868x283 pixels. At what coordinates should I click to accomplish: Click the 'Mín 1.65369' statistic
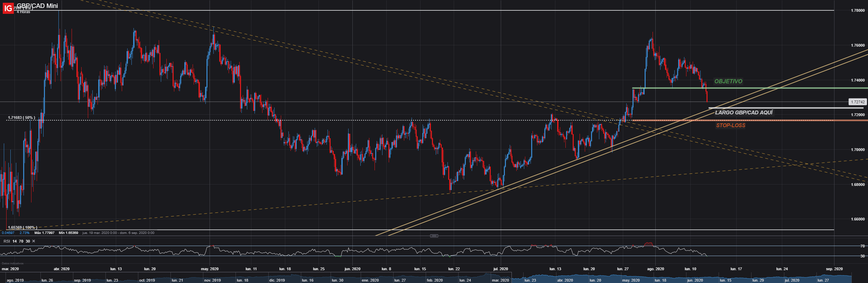point(68,233)
